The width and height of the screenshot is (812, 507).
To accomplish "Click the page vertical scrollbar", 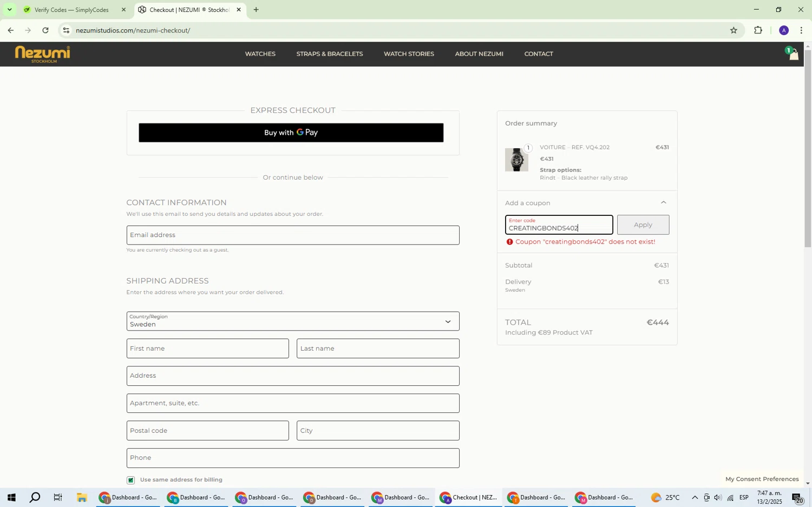I will tap(807, 149).
